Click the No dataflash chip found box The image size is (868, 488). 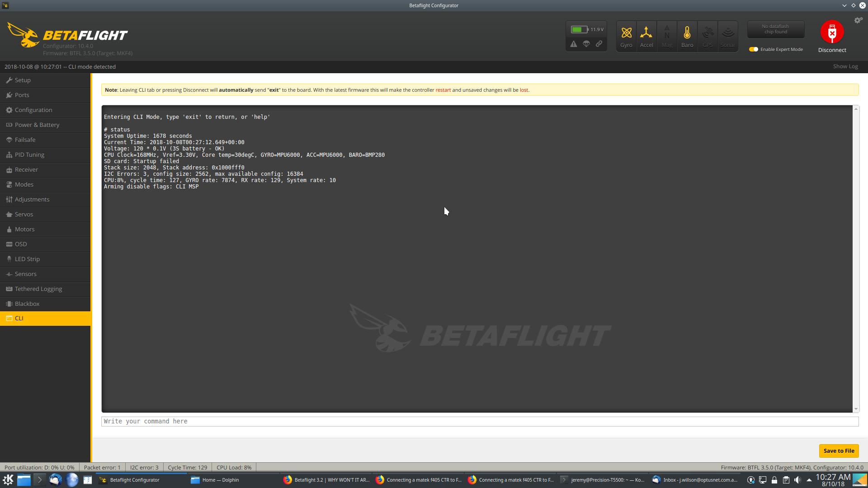point(776,29)
